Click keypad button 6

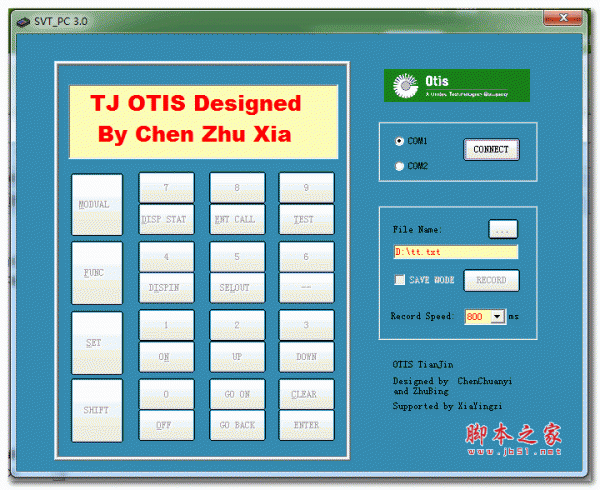[307, 257]
